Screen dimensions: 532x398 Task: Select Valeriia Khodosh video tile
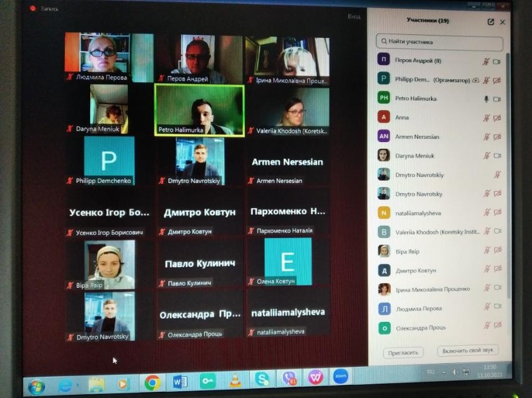(x=288, y=111)
